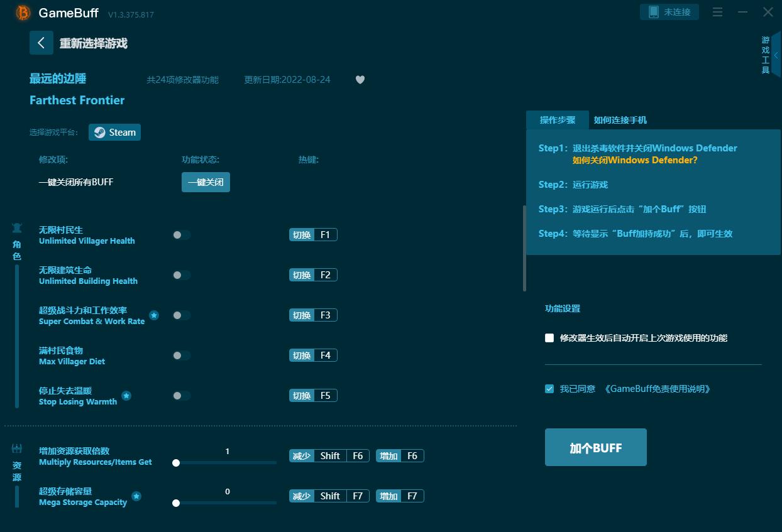Enable Unlimited Building Health switch
The height and width of the screenshot is (532, 782).
point(181,275)
